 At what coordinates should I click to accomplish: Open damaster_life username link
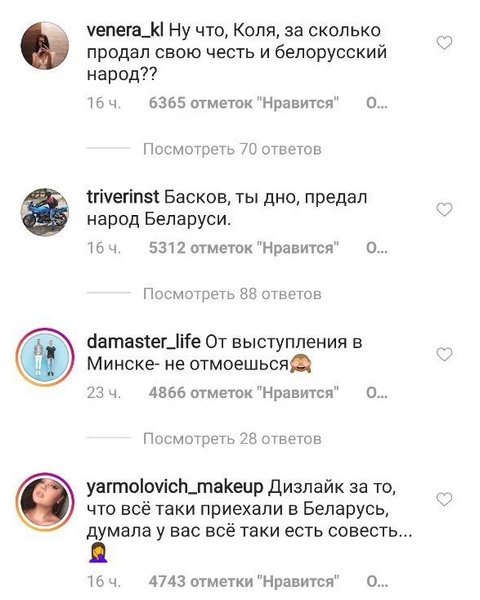click(144, 342)
